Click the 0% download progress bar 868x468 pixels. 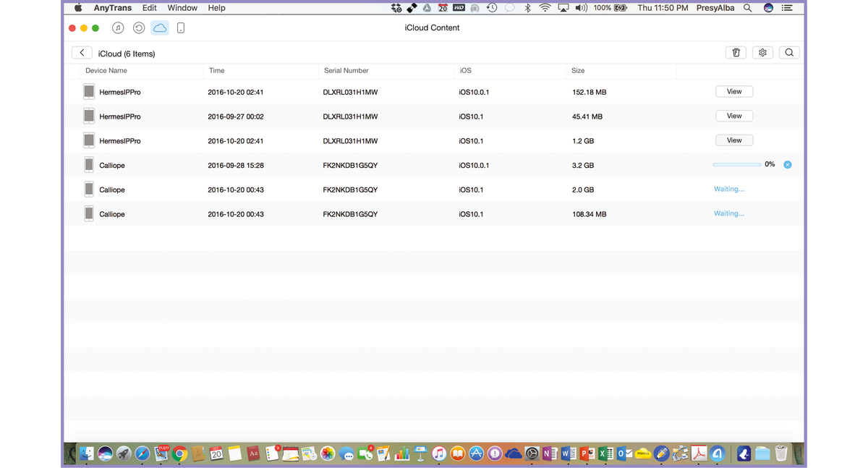736,165
